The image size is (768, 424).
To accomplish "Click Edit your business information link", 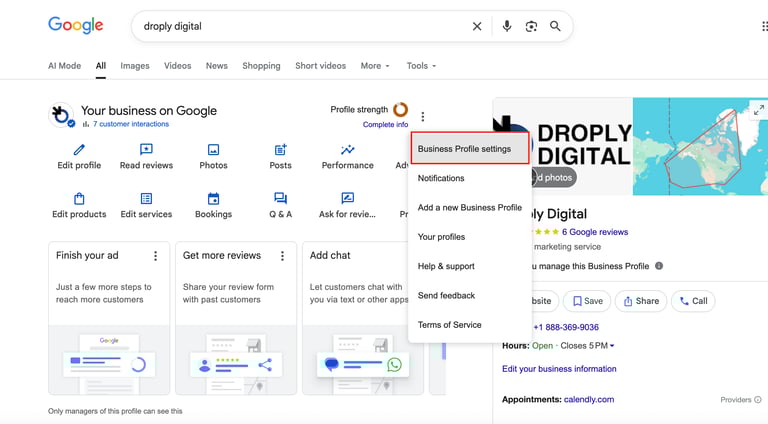I will (x=559, y=369).
